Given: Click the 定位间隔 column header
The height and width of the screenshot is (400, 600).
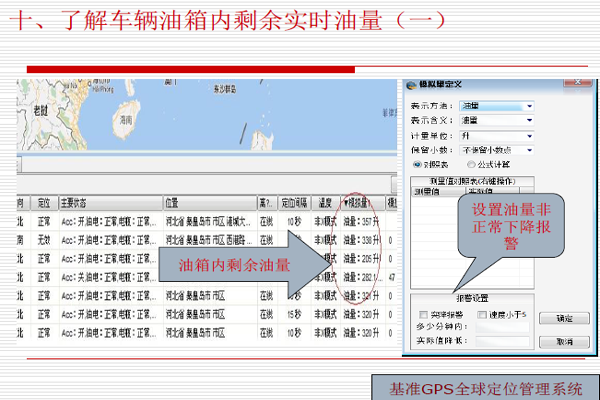Looking at the screenshot, I should click(x=294, y=203).
